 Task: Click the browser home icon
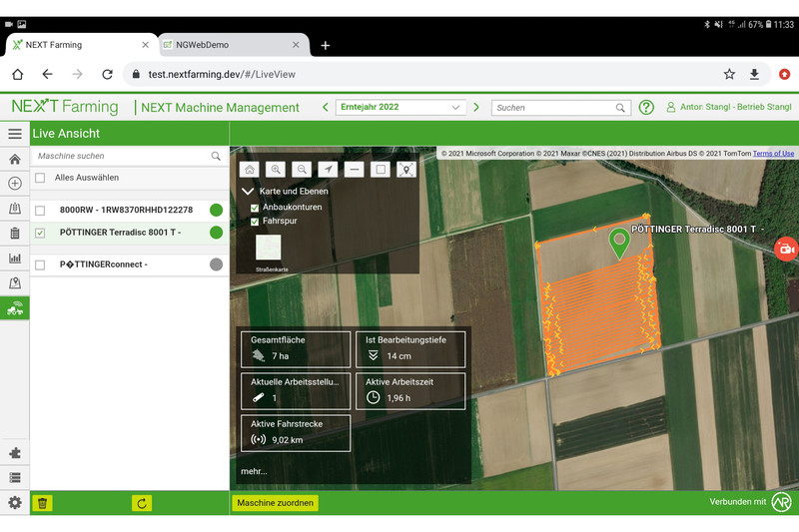[x=17, y=74]
